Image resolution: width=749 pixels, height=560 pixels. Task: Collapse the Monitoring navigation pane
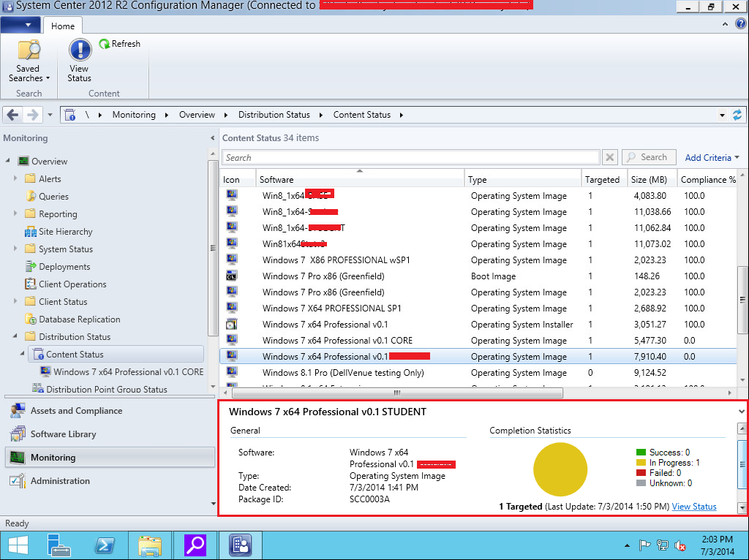tap(213, 138)
